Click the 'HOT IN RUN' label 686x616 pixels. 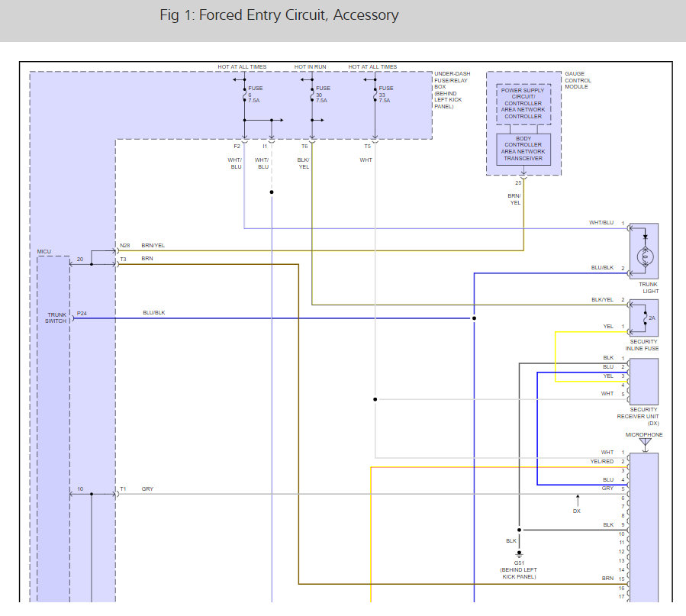(310, 67)
